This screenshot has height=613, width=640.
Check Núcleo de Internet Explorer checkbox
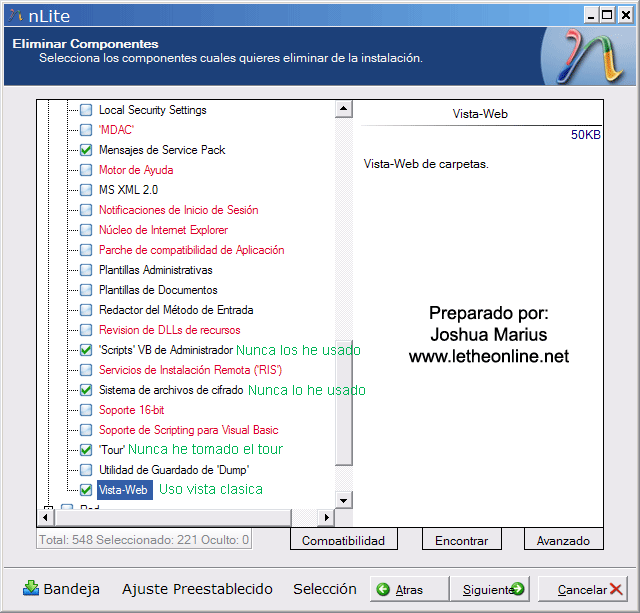click(x=86, y=230)
